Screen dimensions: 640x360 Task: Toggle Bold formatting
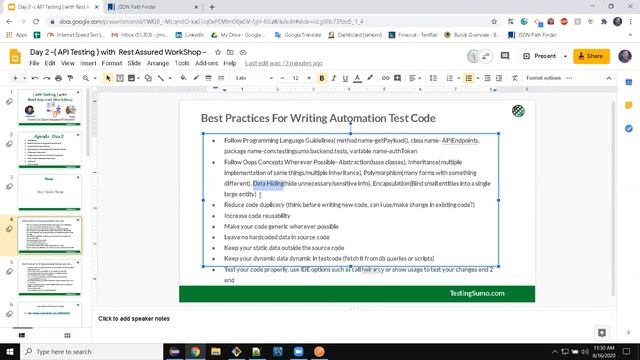tap(322, 78)
